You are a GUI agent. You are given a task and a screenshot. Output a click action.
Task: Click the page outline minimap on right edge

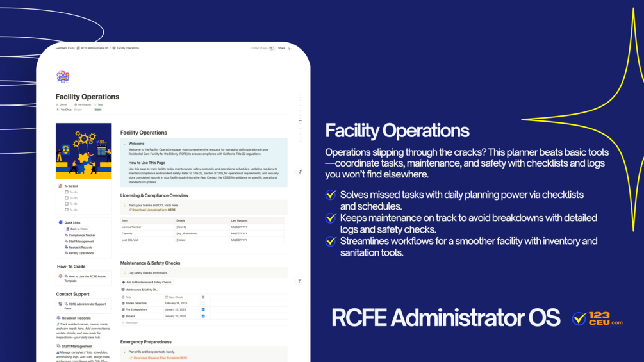pyautogui.click(x=301, y=119)
